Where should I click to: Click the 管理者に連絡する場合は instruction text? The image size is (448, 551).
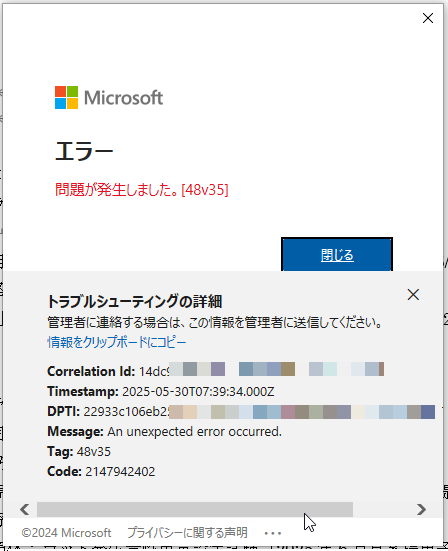point(215,322)
